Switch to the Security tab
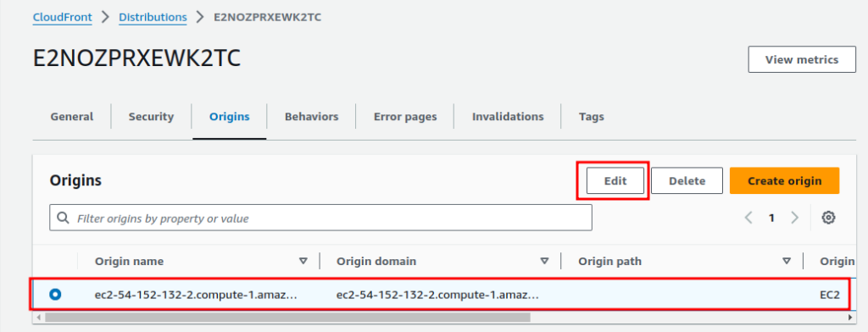This screenshot has width=868, height=332. tap(151, 117)
